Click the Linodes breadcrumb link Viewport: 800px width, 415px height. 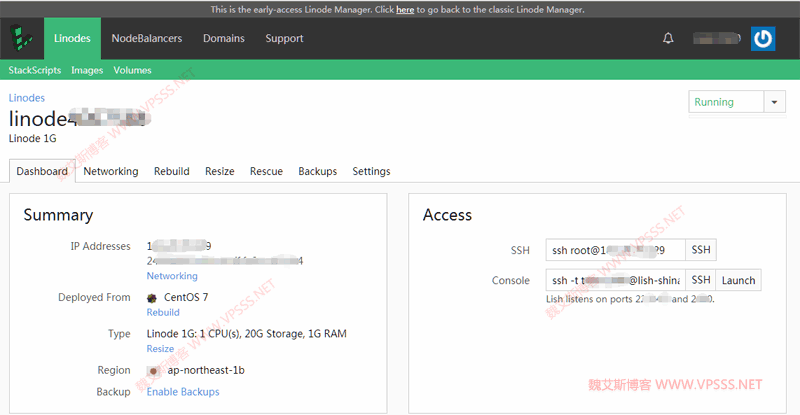(27, 98)
